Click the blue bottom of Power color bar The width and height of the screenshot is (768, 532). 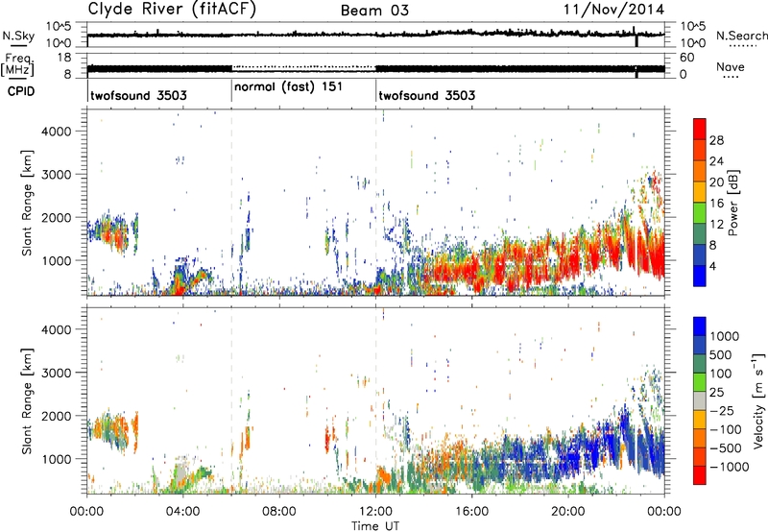pyautogui.click(x=700, y=277)
